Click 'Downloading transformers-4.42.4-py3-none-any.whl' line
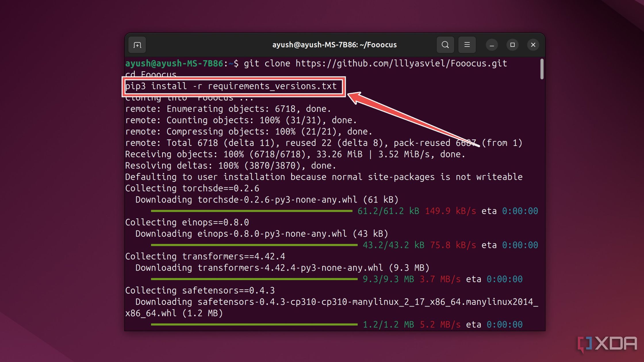 click(x=282, y=267)
